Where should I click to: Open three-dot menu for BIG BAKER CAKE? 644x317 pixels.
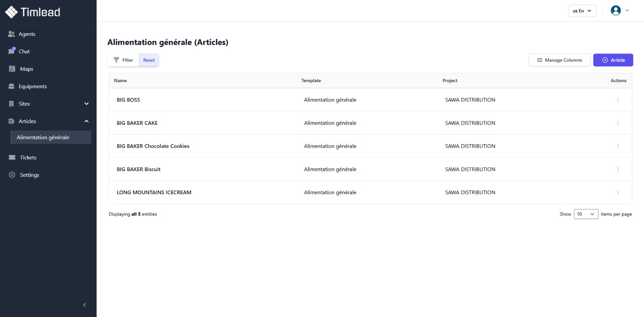click(617, 123)
